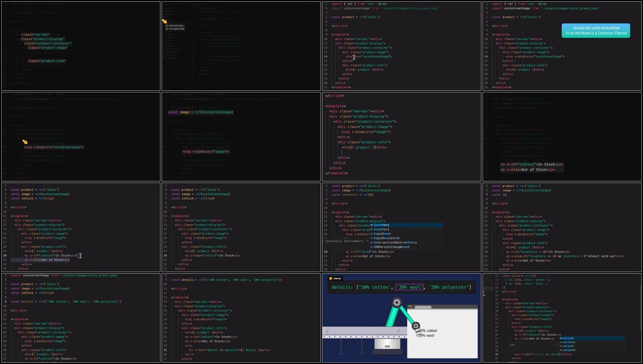Select the InputEvent autocomplete suggestion
This screenshot has width=643, height=364.
pos(382,234)
